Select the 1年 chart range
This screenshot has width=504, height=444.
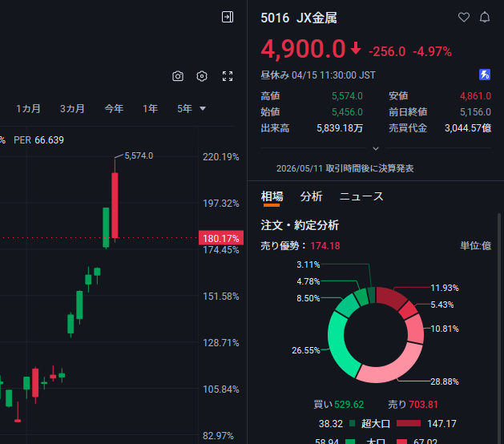pos(150,109)
